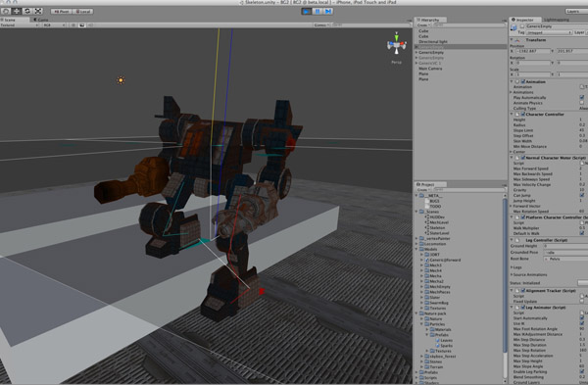Toggle the Pivot handle position button
The height and width of the screenshot is (385, 588).
(61, 11)
